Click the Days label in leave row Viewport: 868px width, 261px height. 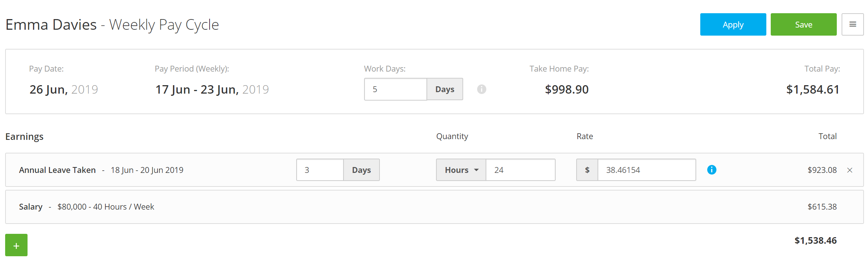(x=362, y=170)
